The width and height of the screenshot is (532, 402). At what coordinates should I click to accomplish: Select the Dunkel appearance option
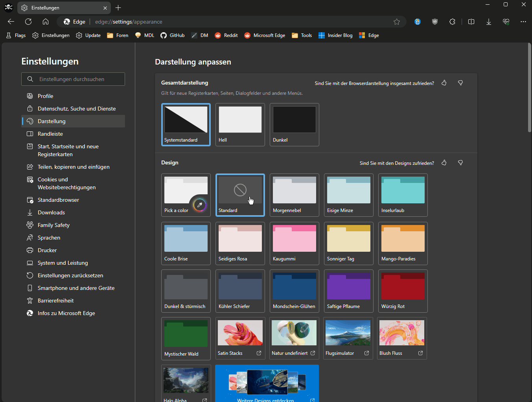295,125
